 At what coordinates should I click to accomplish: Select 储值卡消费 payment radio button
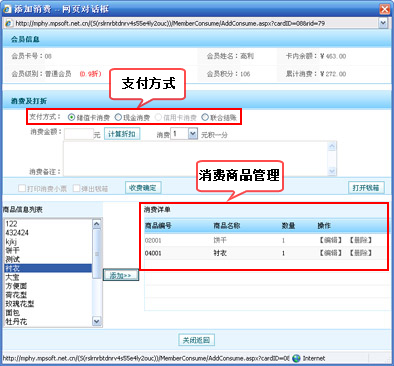click(x=71, y=117)
